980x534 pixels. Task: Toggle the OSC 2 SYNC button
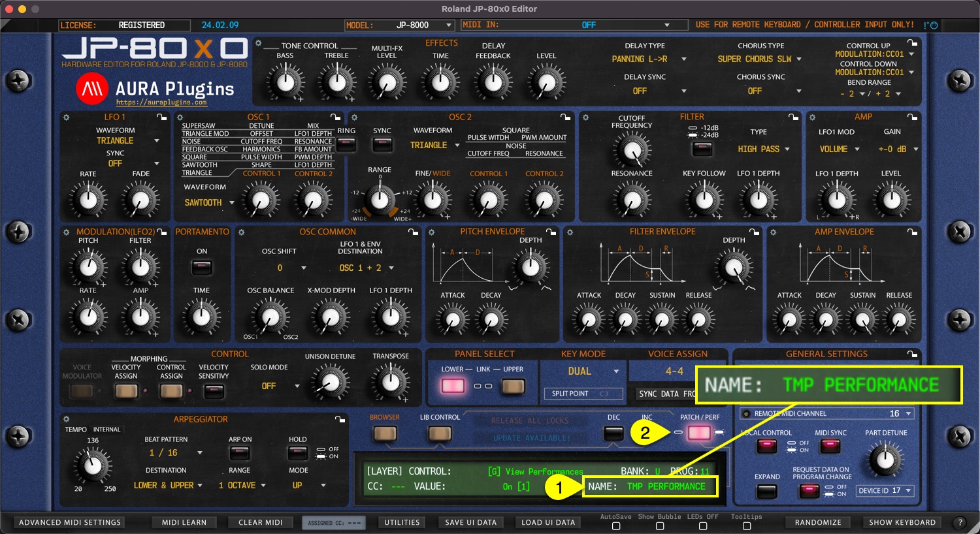tap(382, 144)
